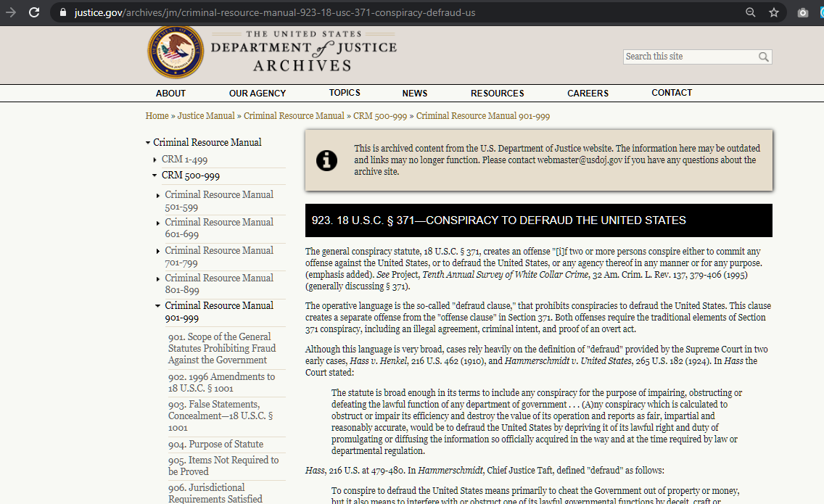This screenshot has width=824, height=504.
Task: Click 'This is archived content' notice text
Action: [557, 160]
